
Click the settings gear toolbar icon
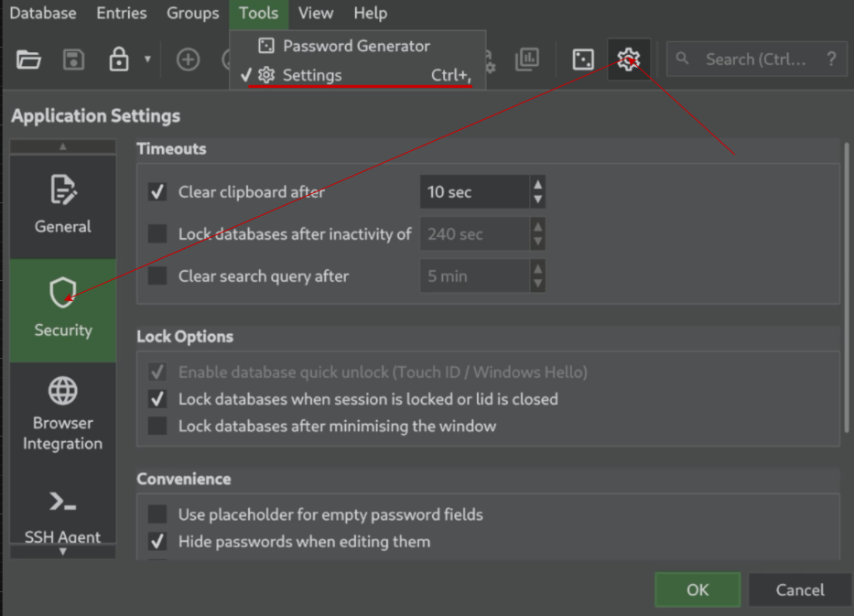(x=628, y=60)
